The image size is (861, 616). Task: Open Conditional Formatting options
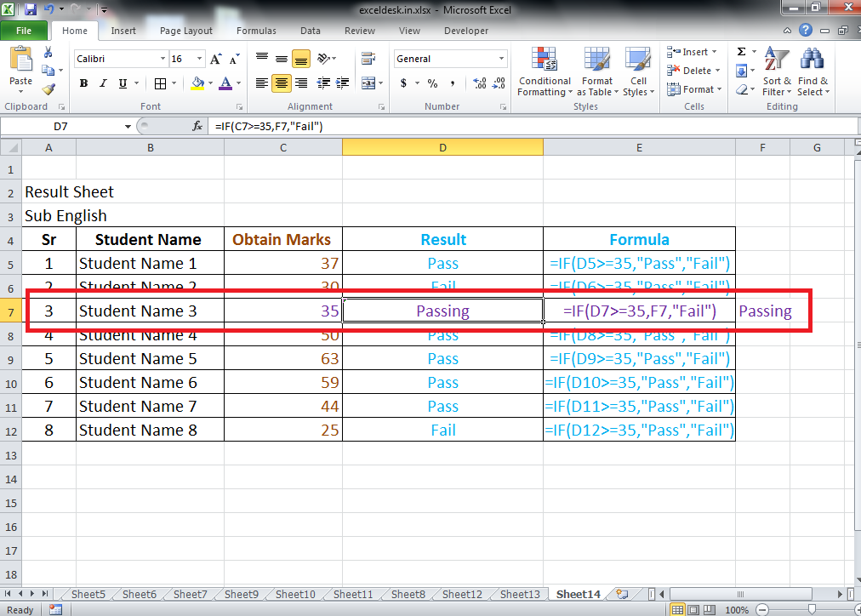pos(545,72)
